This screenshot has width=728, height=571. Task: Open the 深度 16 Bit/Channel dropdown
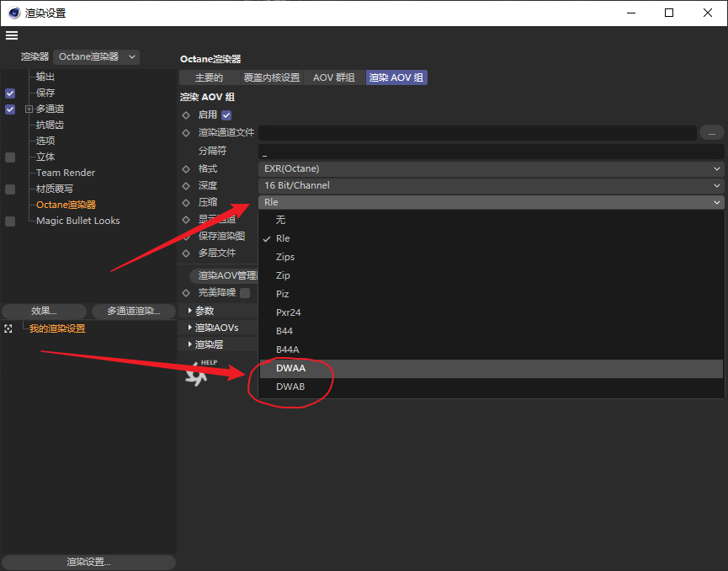pos(492,185)
